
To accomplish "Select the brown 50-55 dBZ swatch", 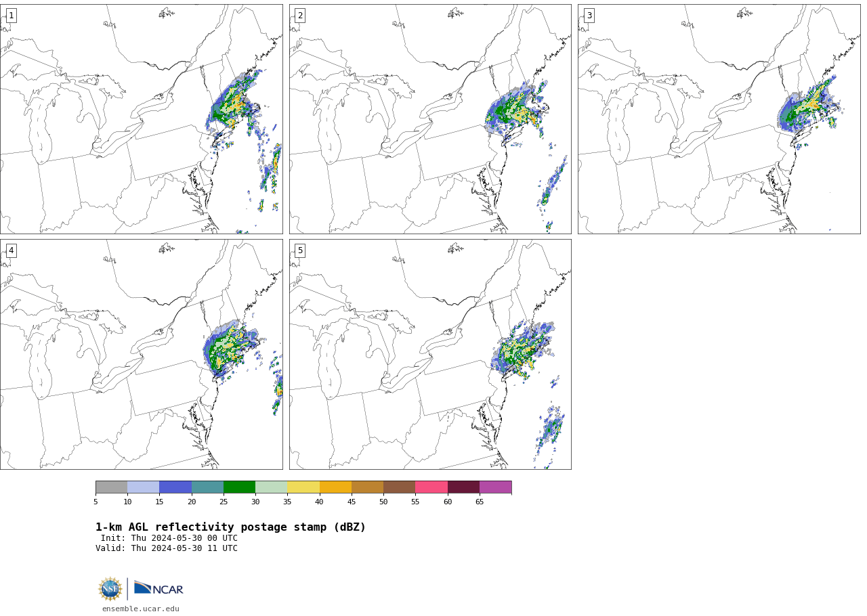I will (x=400, y=487).
